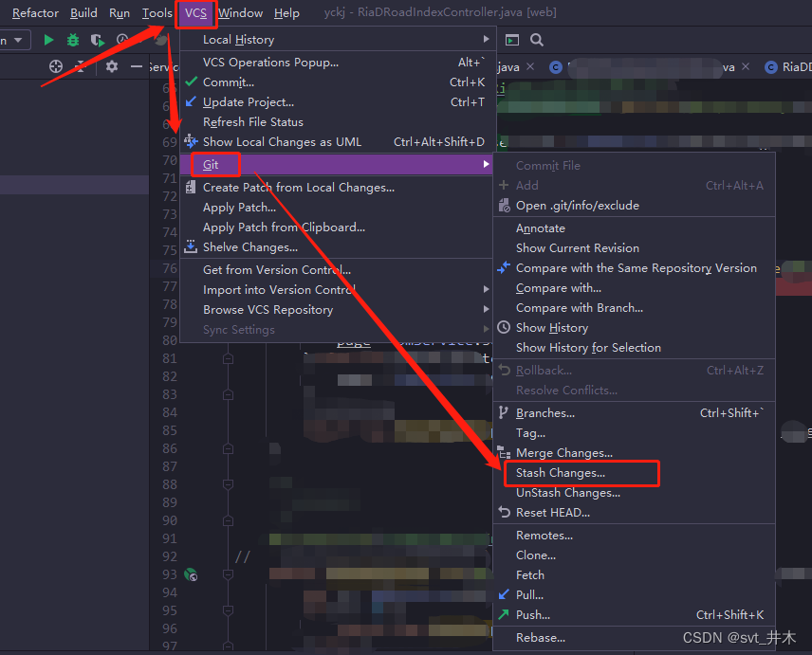Screen dimensions: 812x655
Task: Click the run-anything window icon beside search
Action: pos(512,40)
